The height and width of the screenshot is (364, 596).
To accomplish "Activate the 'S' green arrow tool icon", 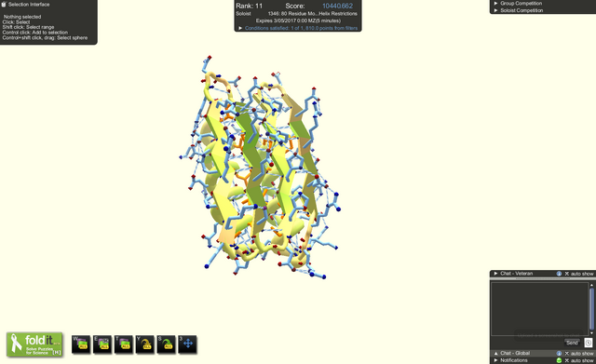I will (166, 344).
